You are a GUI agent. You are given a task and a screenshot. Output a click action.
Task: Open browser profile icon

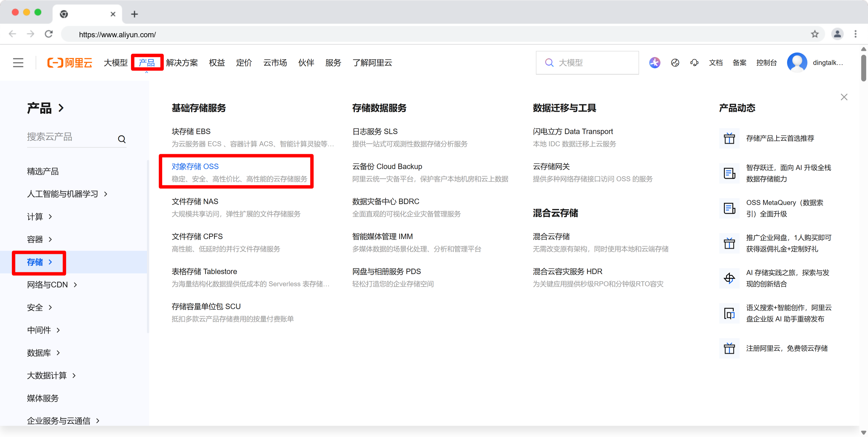click(x=837, y=34)
